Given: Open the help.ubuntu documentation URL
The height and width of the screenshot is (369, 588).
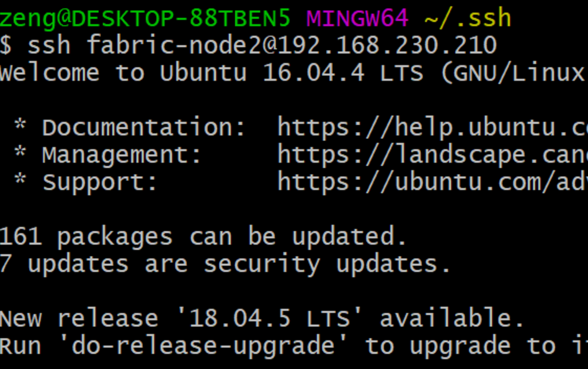Looking at the screenshot, I should [432, 127].
